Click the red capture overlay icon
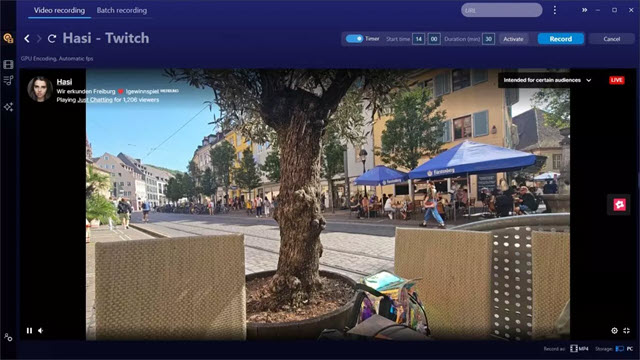 [x=619, y=204]
